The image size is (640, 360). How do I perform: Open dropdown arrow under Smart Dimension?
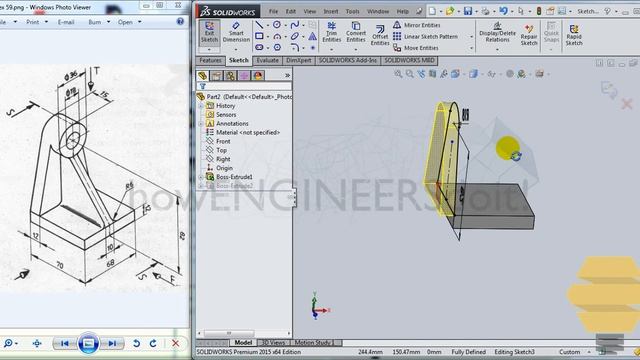[x=236, y=50]
